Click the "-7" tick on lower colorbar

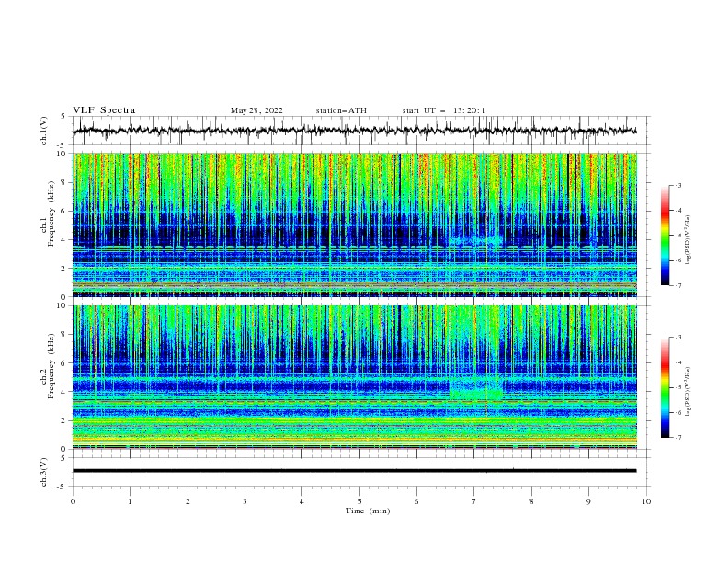pos(677,437)
